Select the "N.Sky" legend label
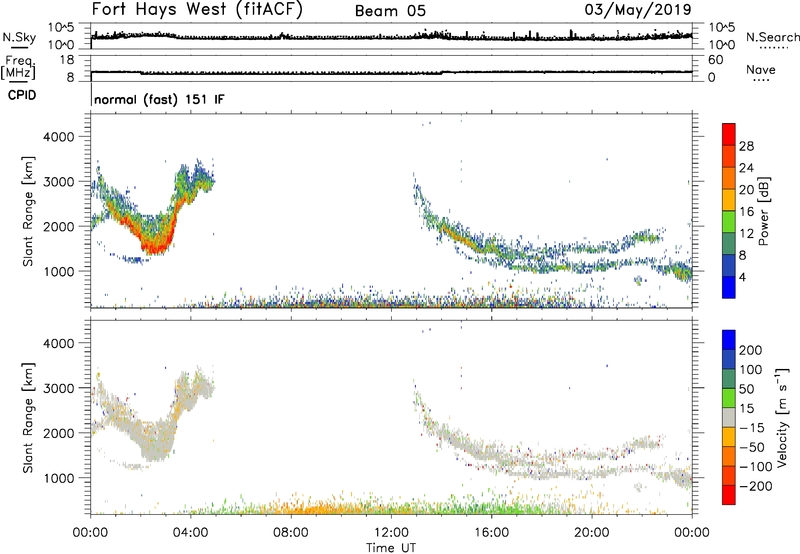 pos(19,37)
